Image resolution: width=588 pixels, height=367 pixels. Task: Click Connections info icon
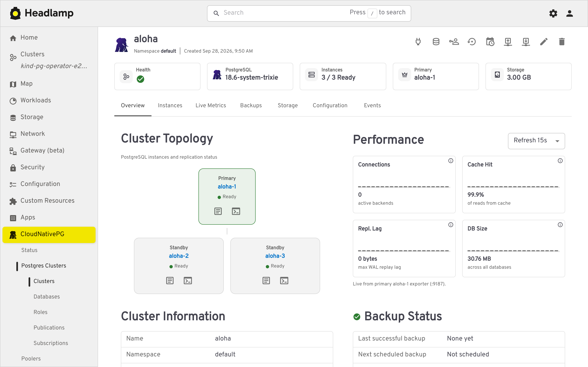click(x=451, y=161)
